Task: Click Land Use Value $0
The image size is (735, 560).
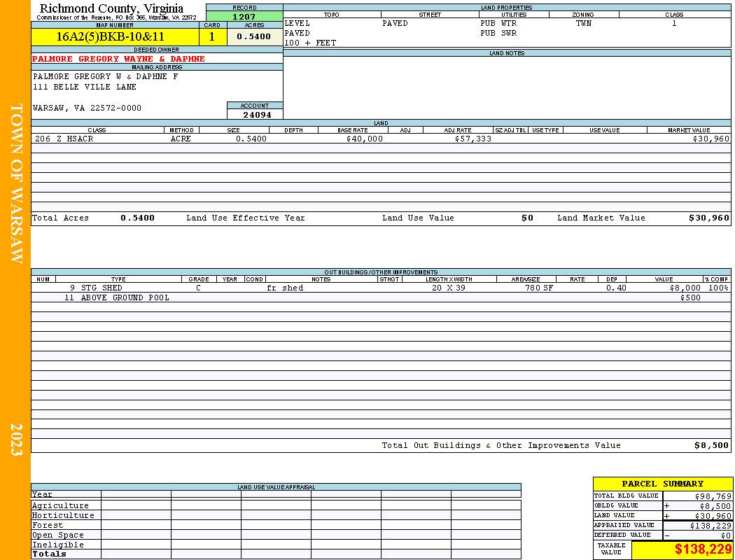Action: 527,218
